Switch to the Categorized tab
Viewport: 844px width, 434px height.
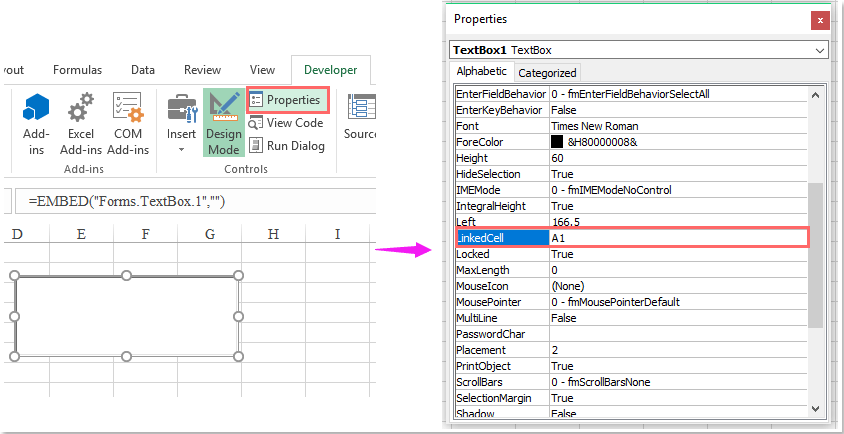click(x=547, y=73)
